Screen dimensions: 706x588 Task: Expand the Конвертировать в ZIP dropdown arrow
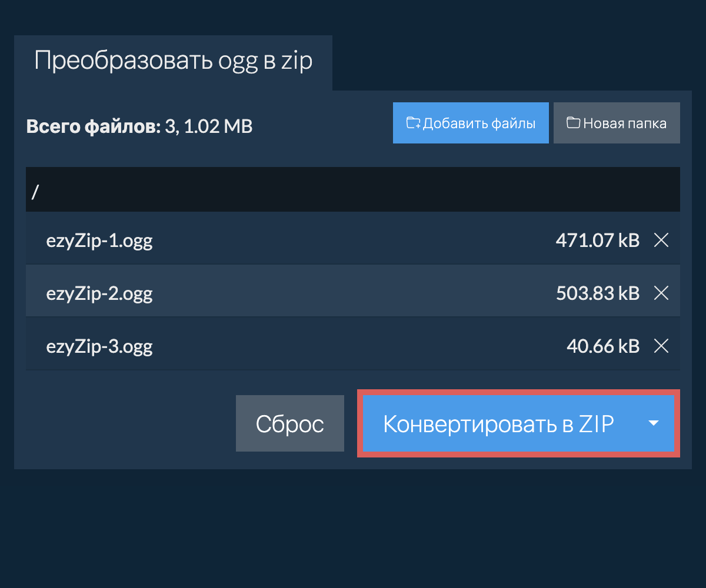[x=653, y=423]
